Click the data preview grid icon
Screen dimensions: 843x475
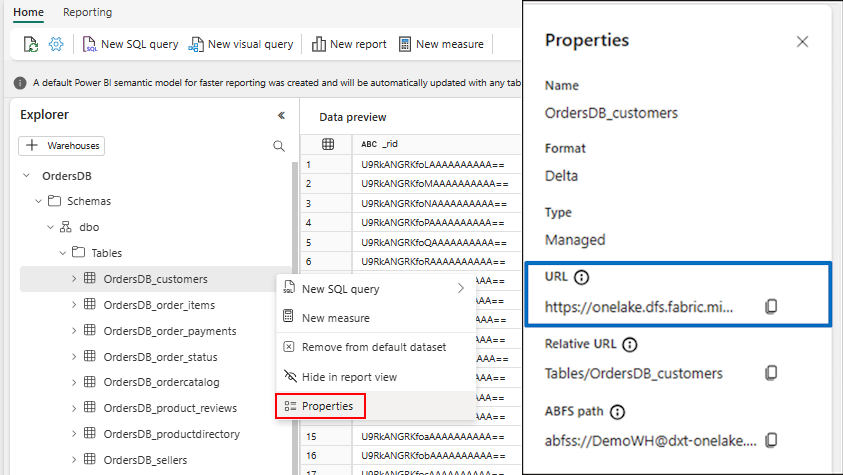(328, 144)
